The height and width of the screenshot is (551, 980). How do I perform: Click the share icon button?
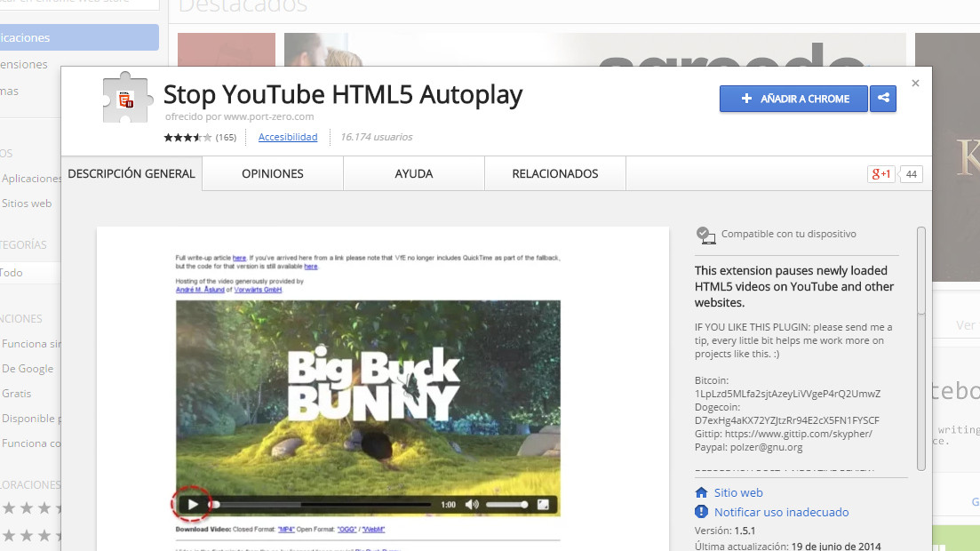882,99
